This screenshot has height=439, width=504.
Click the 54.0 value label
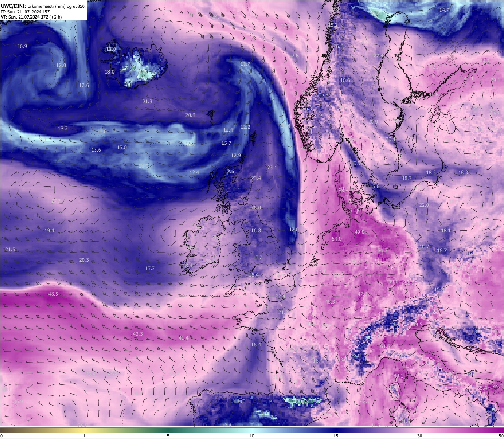click(x=337, y=239)
